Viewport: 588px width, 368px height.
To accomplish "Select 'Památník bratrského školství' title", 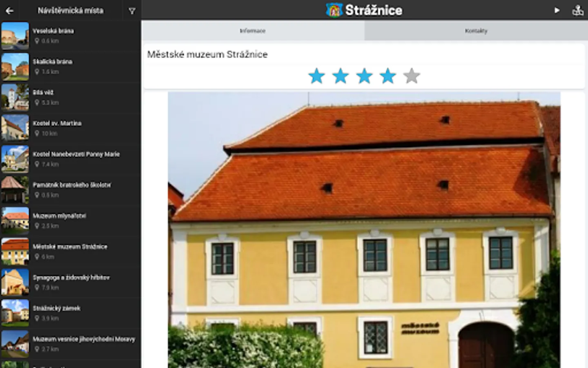I will 72,185.
